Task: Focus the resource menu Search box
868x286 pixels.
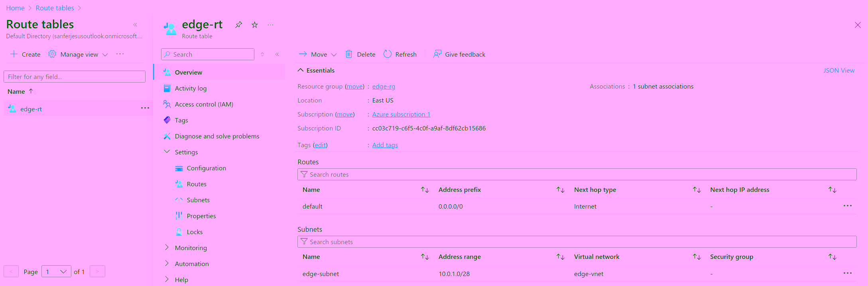Action: (208, 54)
